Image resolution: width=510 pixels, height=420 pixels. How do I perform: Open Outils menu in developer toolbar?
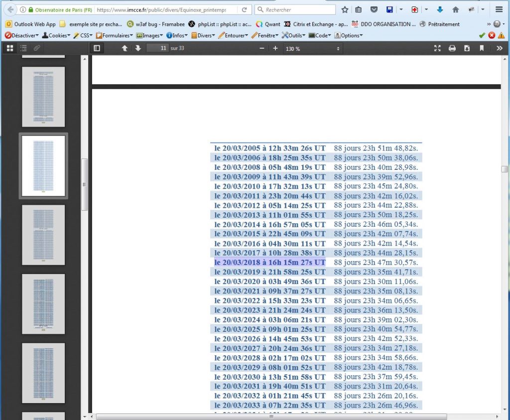[x=293, y=35]
